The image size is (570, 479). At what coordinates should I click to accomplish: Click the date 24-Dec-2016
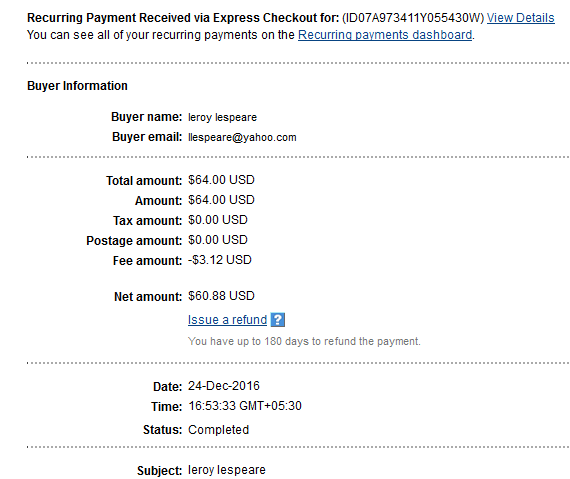coord(224,386)
